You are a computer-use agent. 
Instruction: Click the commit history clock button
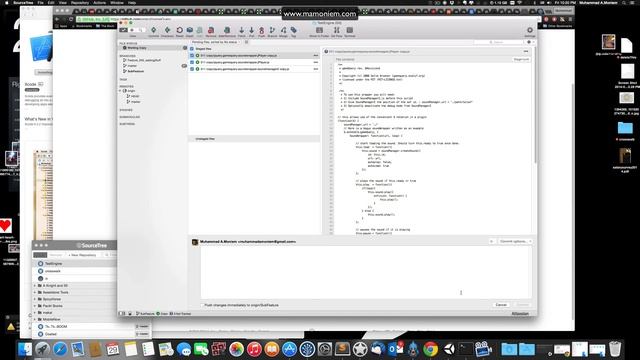(491, 242)
